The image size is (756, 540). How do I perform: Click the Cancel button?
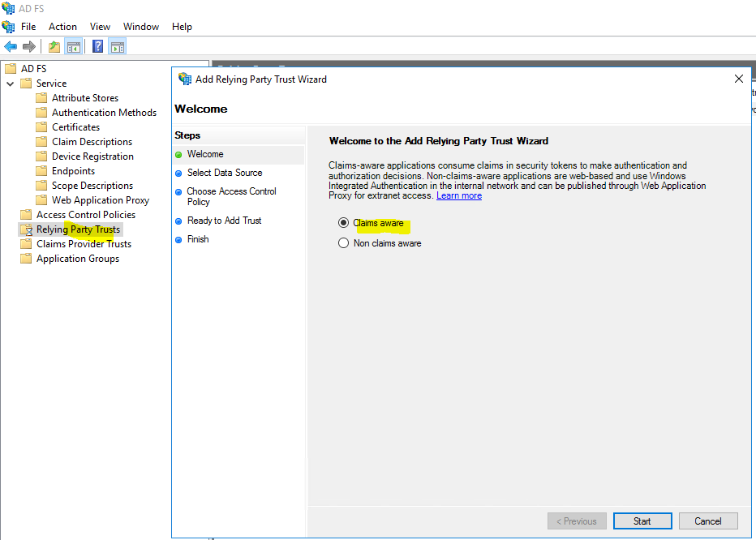point(708,521)
